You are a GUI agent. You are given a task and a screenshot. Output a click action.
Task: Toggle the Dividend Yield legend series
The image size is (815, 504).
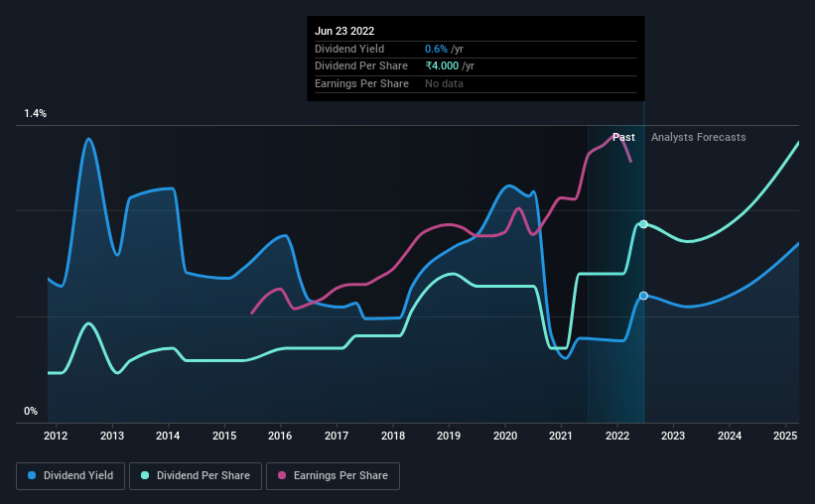coord(70,476)
